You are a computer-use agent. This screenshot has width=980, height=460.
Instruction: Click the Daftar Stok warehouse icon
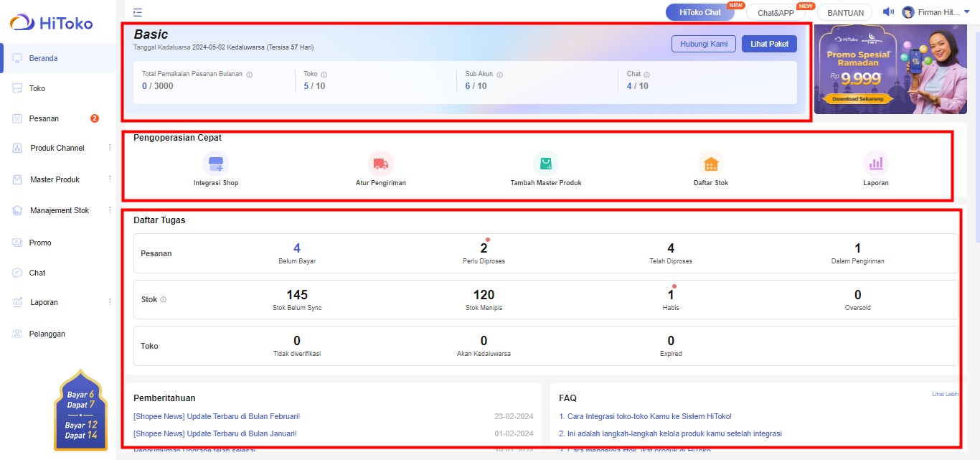click(711, 164)
